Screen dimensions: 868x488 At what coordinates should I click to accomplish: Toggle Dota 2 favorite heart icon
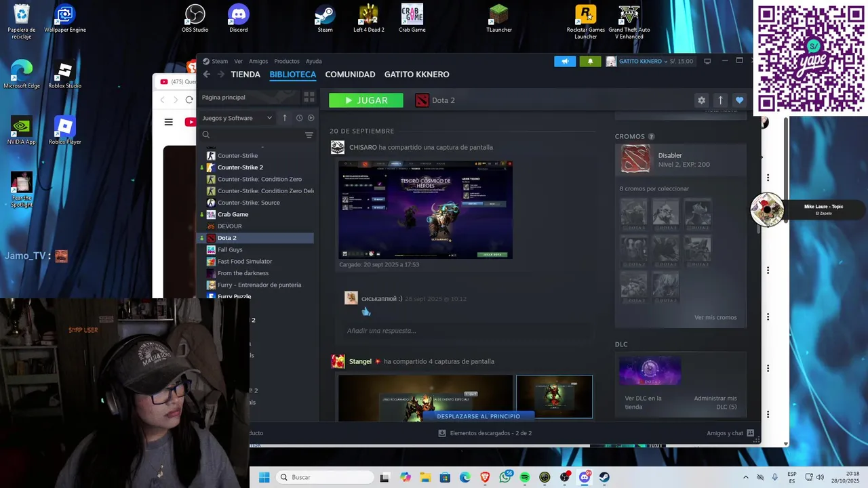point(739,100)
